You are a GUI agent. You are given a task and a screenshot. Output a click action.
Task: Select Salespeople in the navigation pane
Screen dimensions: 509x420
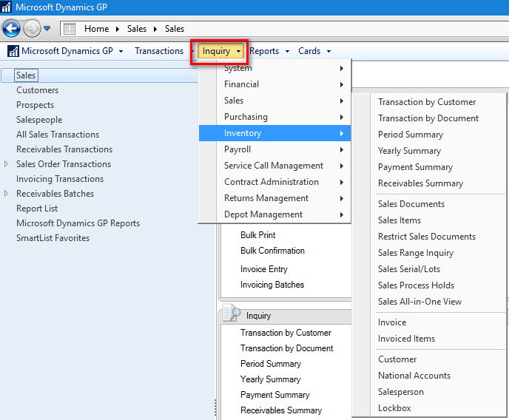tap(39, 120)
